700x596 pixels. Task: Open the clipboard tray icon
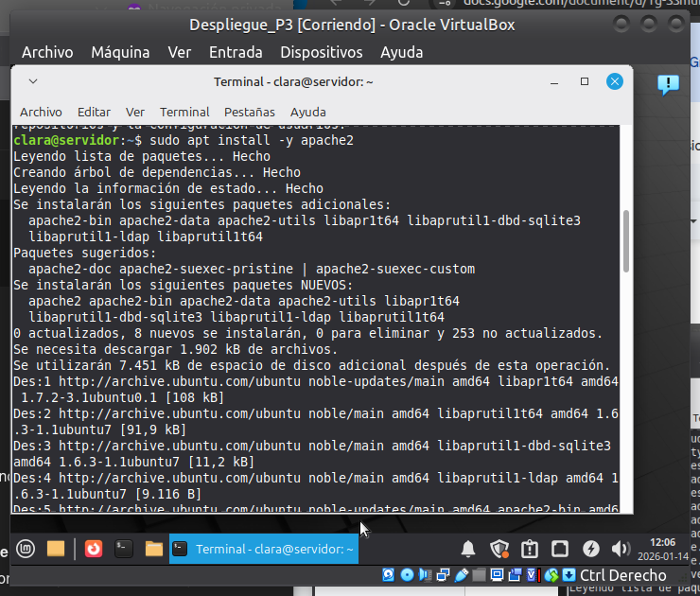pos(530,549)
